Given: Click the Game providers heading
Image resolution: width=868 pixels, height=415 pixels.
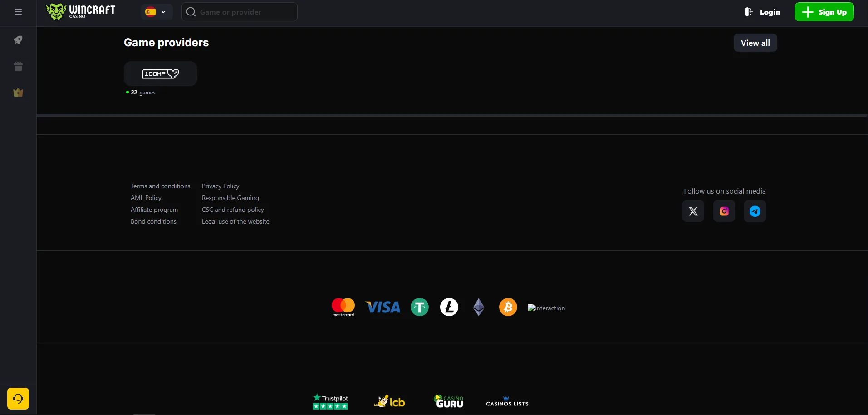Looking at the screenshot, I should pyautogui.click(x=167, y=43).
